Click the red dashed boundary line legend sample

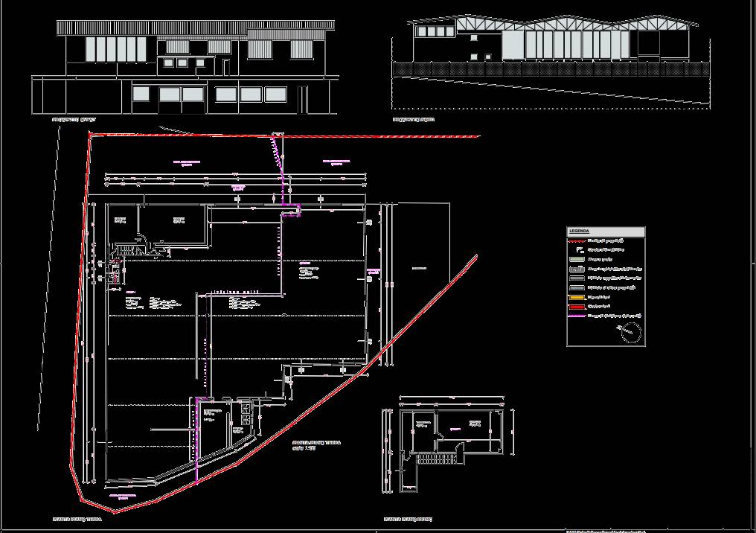577,240
